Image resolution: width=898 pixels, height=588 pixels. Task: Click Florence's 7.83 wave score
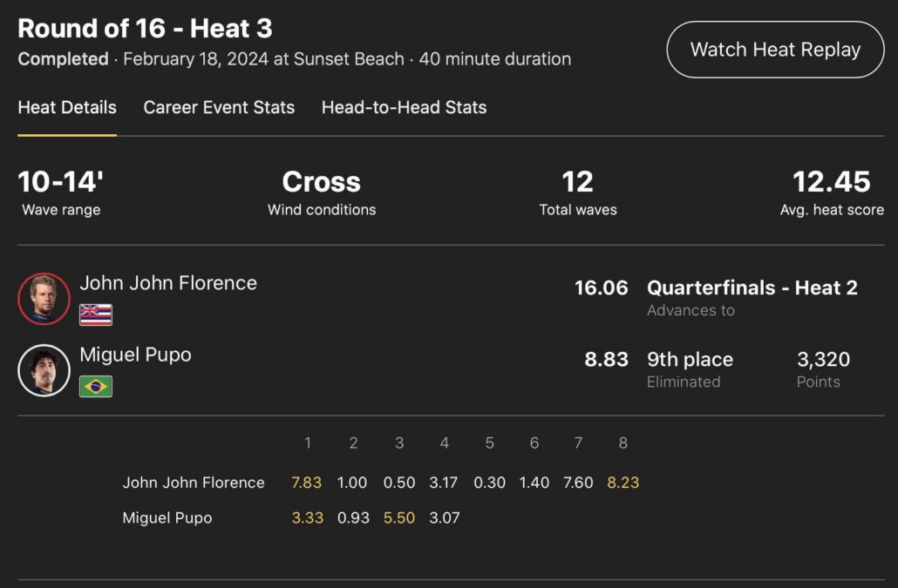click(x=307, y=483)
